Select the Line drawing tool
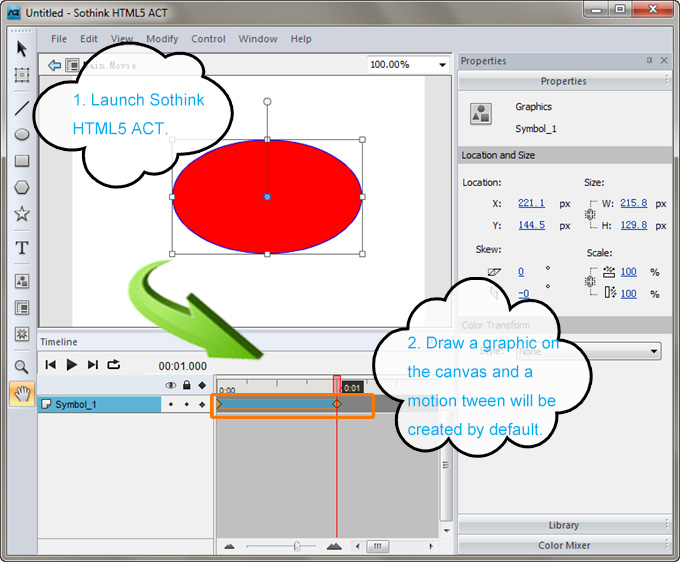This screenshot has height=562, width=680. click(22, 108)
